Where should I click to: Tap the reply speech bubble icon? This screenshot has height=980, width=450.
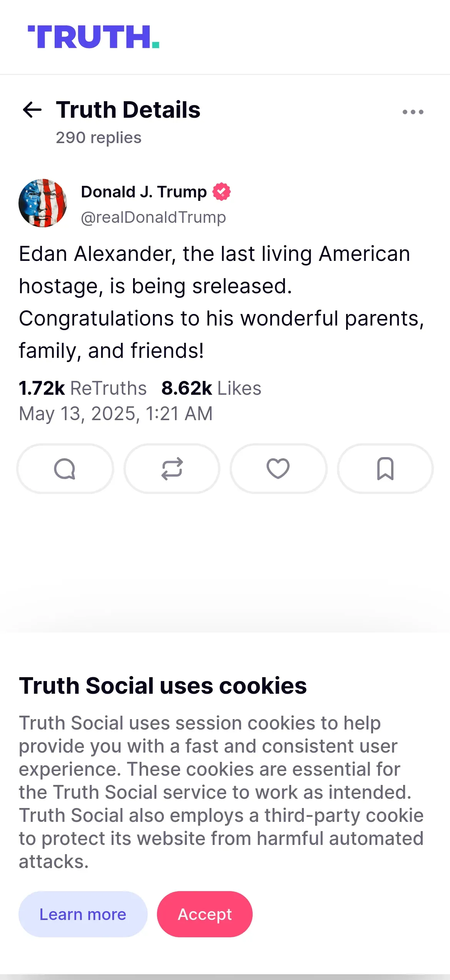click(x=65, y=469)
